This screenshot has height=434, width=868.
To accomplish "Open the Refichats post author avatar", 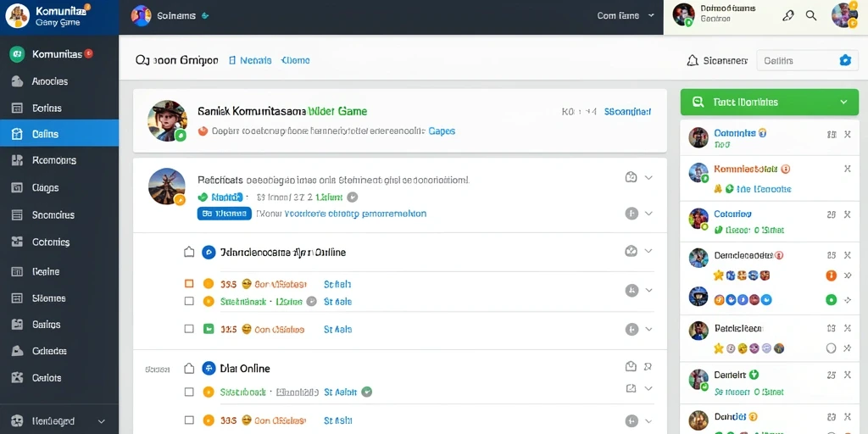I will pos(167,186).
